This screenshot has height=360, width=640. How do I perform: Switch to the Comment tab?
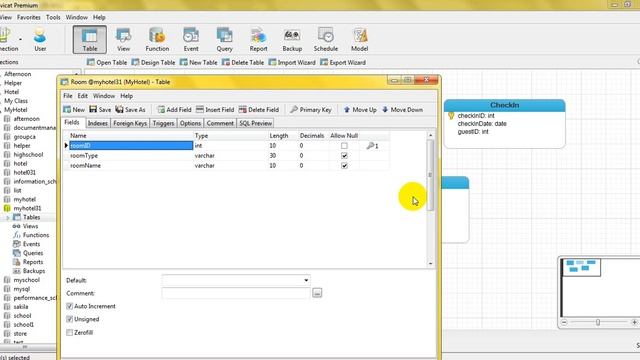tap(220, 123)
